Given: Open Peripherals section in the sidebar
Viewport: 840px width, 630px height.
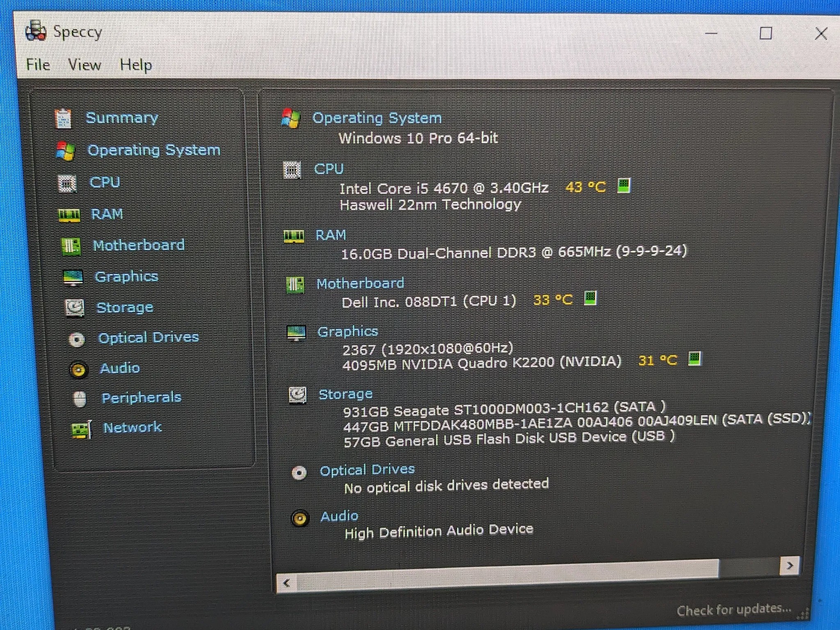Looking at the screenshot, I should pos(142,397).
